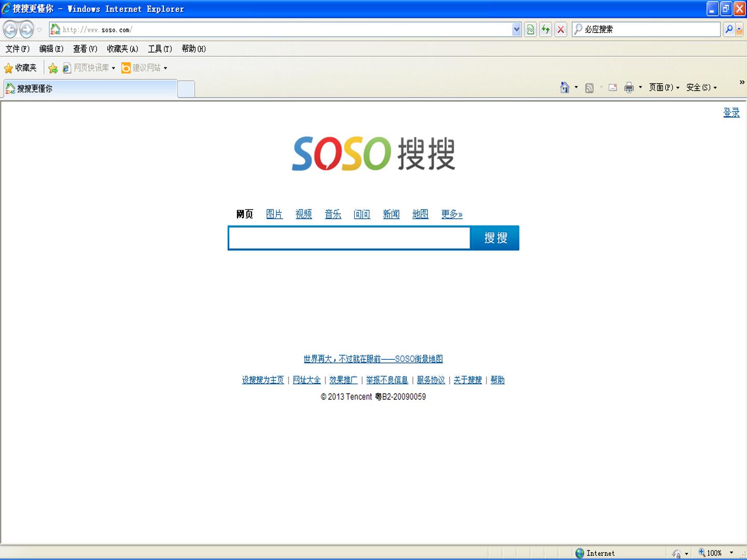Click the 登录 login link
747x560 pixels.
pyautogui.click(x=731, y=113)
